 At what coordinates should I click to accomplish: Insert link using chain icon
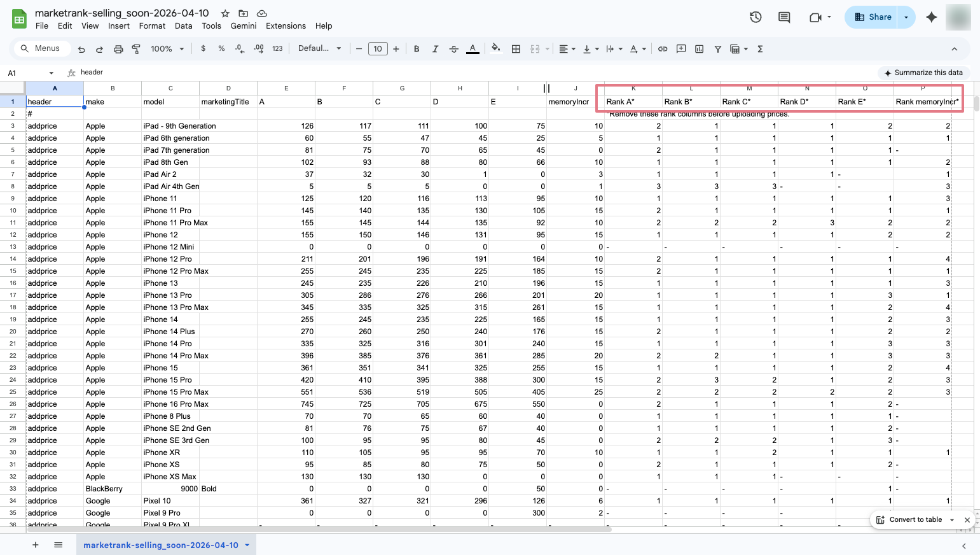pyautogui.click(x=663, y=49)
